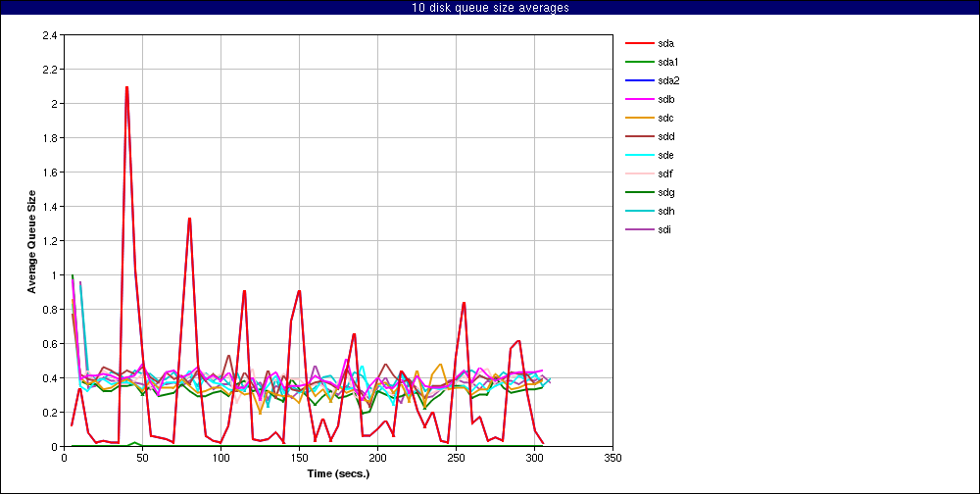This screenshot has height=494, width=980.
Task: Click the orange line swatch beside sdc
Action: [x=640, y=119]
